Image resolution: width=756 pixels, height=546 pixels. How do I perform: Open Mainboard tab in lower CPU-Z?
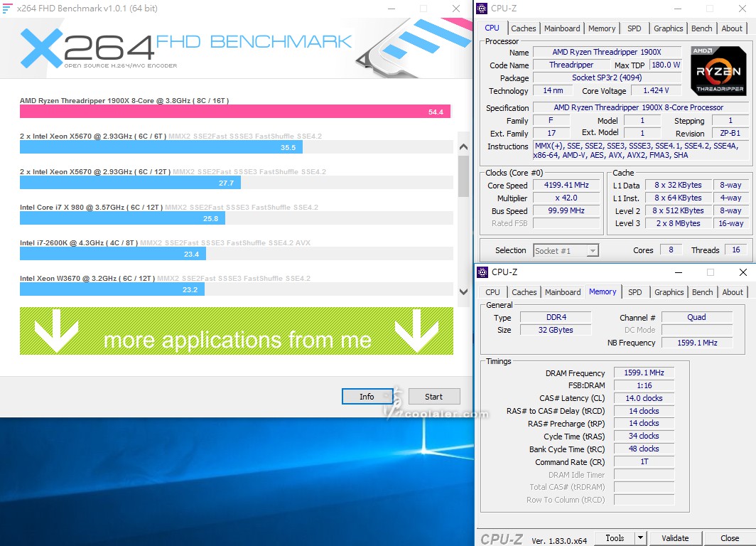click(563, 292)
